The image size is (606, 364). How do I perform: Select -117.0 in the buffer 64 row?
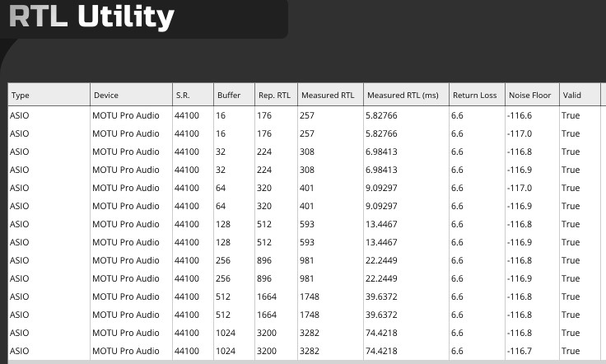[520, 188]
